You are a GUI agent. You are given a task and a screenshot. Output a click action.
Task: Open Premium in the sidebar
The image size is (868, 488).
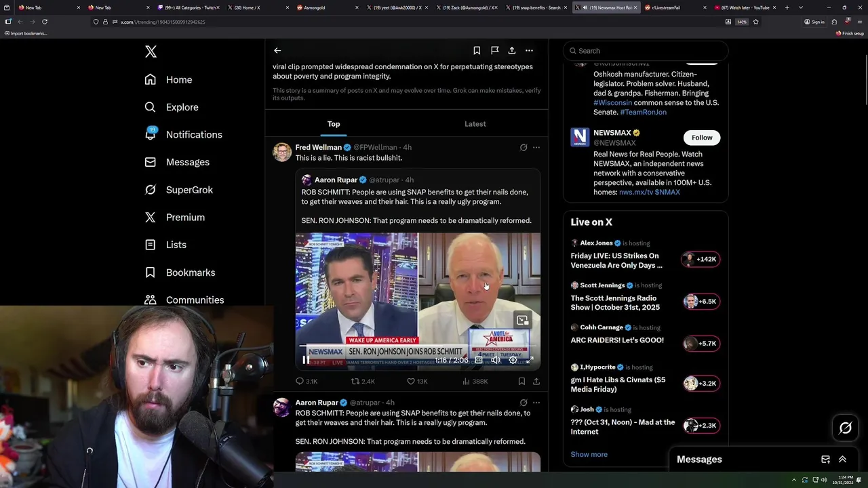point(174,217)
